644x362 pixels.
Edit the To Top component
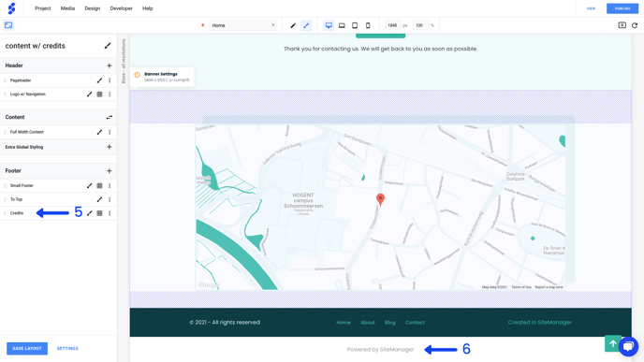pyautogui.click(x=99, y=199)
